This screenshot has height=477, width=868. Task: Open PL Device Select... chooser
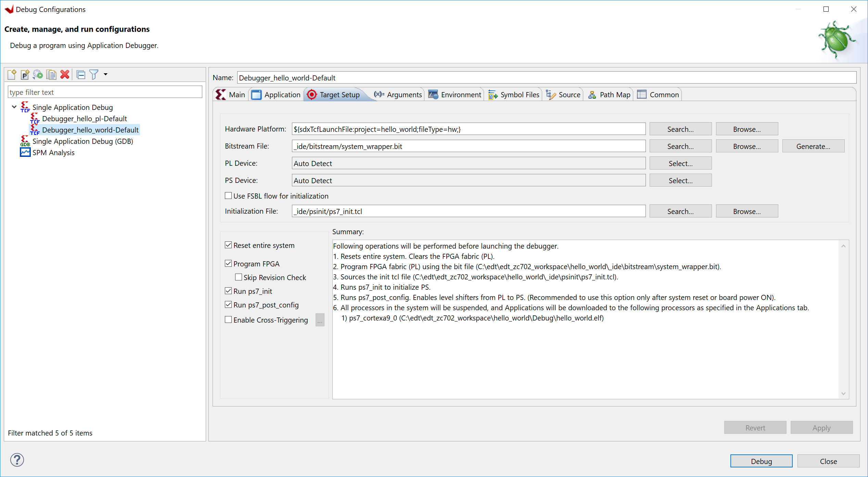(680, 163)
